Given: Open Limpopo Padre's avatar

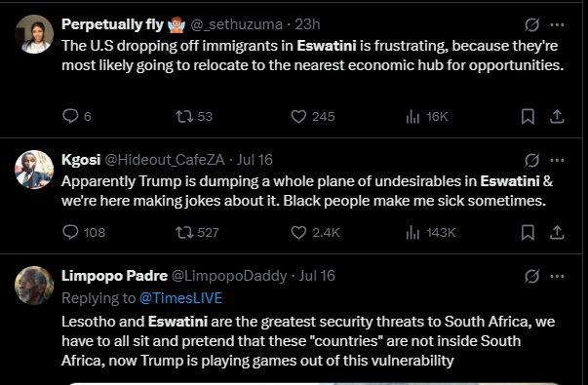Looking at the screenshot, I should tap(34, 286).
